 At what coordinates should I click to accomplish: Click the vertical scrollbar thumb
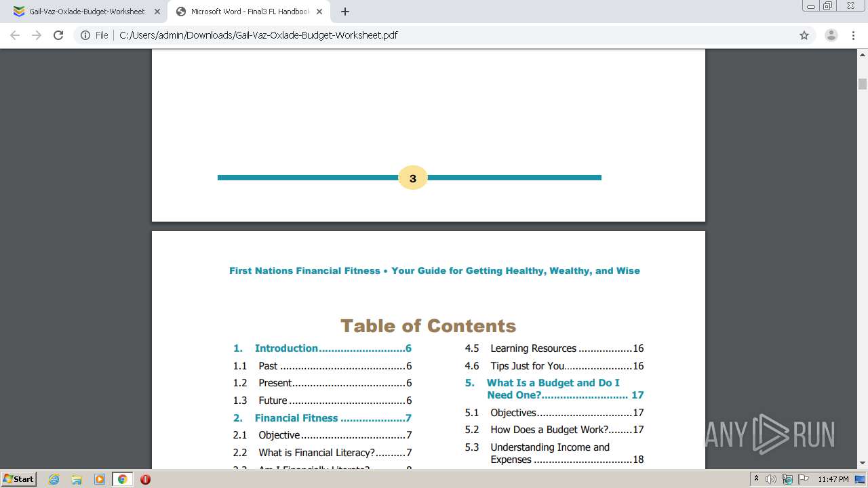863,84
